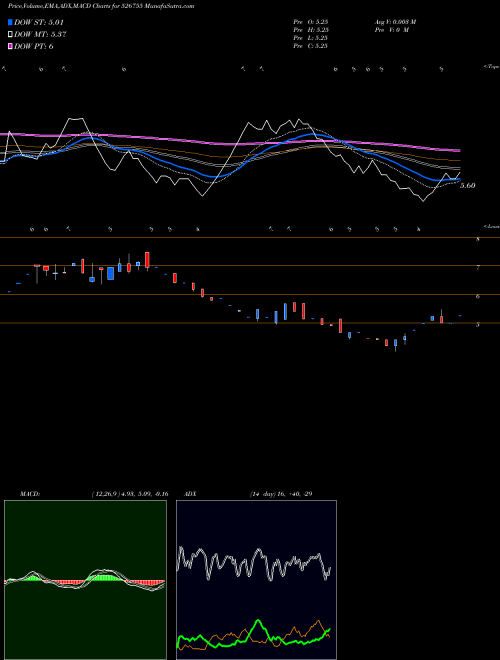This screenshot has width=500, height=660.
Task: Click the MACD panel title
Action: [29, 494]
